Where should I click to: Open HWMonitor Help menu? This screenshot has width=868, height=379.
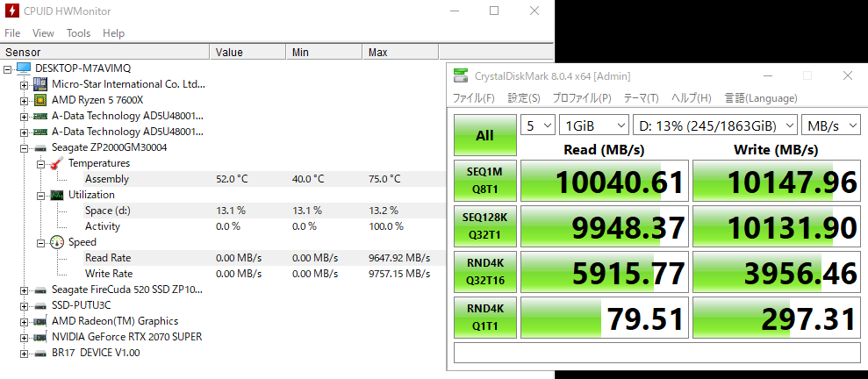point(113,33)
